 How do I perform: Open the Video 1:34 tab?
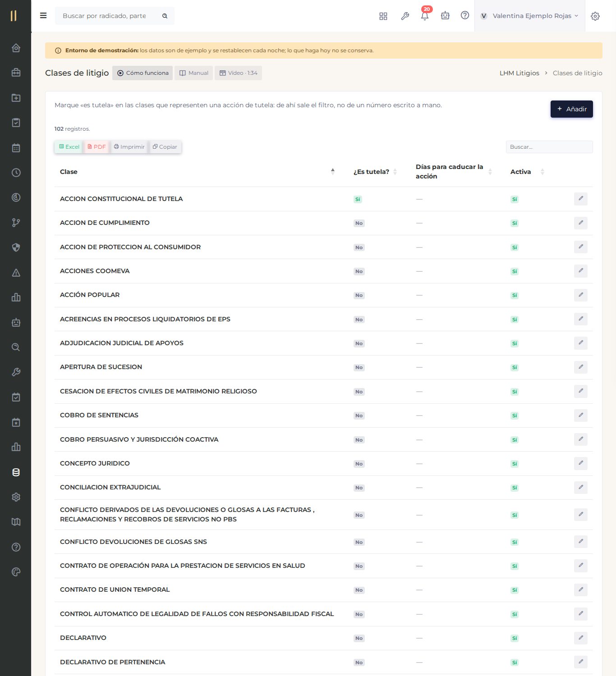tap(238, 73)
